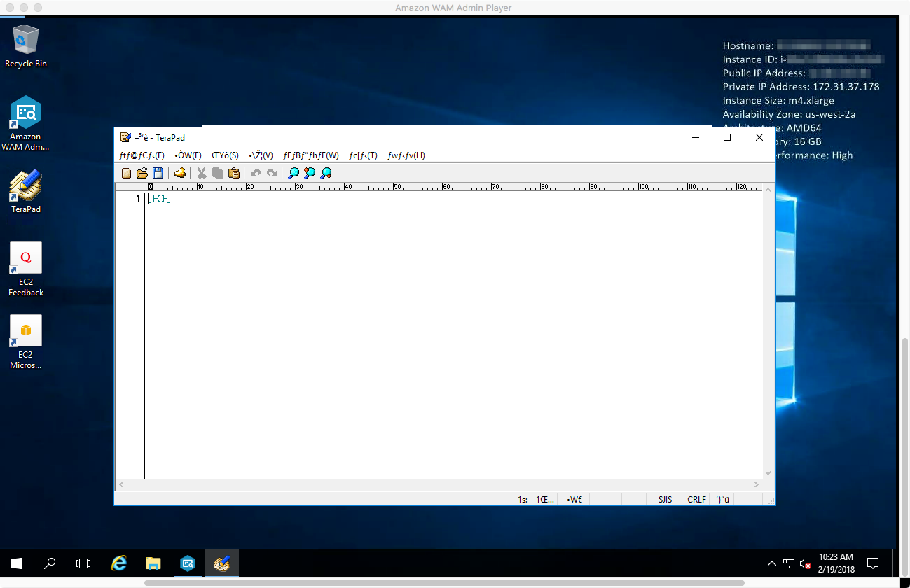
Task: Create a new document in TeraPad
Action: pos(126,173)
